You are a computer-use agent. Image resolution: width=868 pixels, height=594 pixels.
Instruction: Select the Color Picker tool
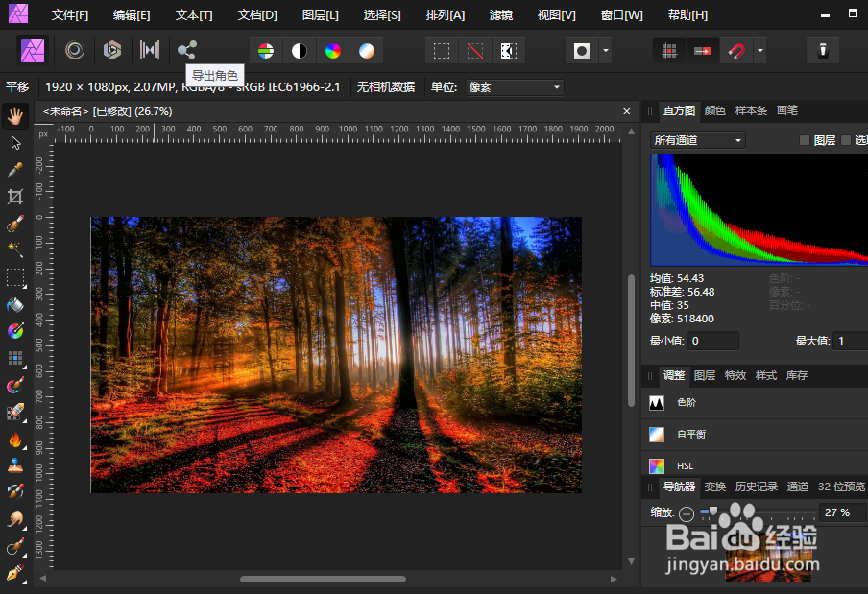14,169
